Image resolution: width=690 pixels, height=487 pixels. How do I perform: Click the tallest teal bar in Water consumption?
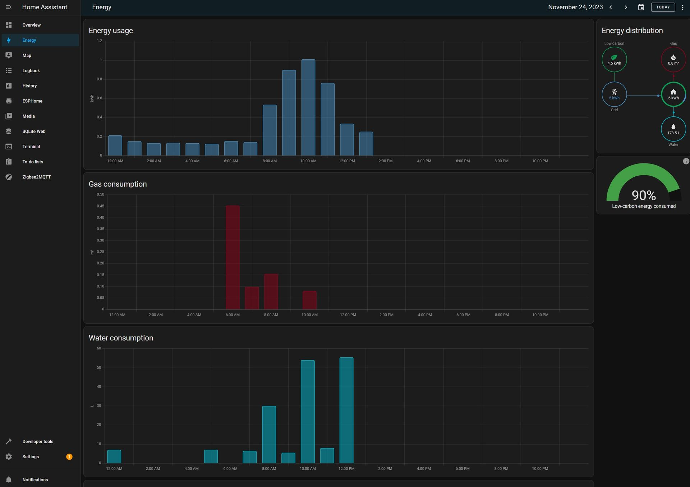[x=347, y=410]
